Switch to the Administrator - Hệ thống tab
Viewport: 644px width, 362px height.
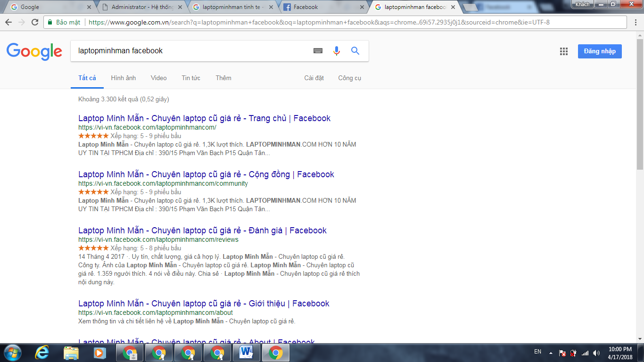click(x=140, y=7)
